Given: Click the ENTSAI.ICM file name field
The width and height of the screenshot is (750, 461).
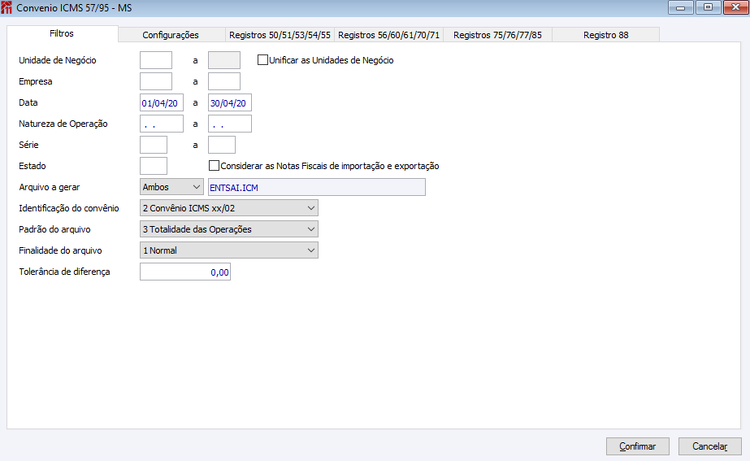Looking at the screenshot, I should tap(317, 187).
